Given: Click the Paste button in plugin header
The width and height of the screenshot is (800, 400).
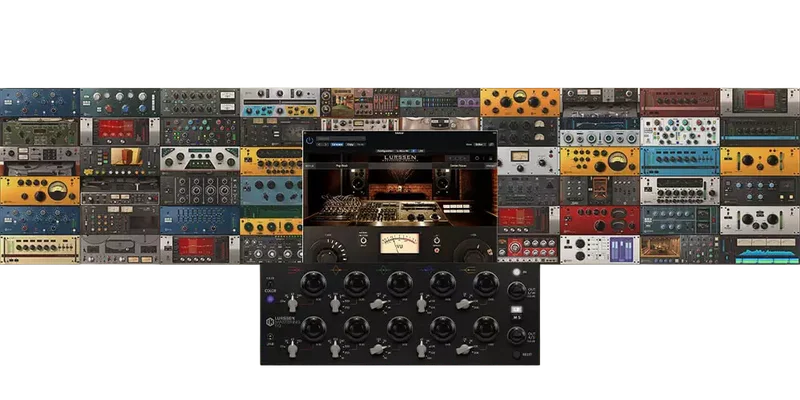Looking at the screenshot, I should (361, 144).
